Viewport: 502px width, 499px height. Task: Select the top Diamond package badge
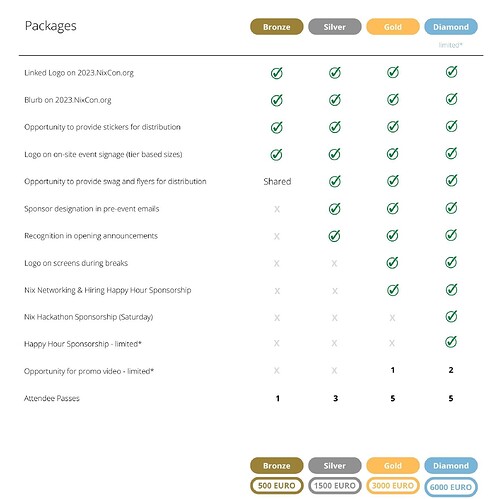pos(451,27)
